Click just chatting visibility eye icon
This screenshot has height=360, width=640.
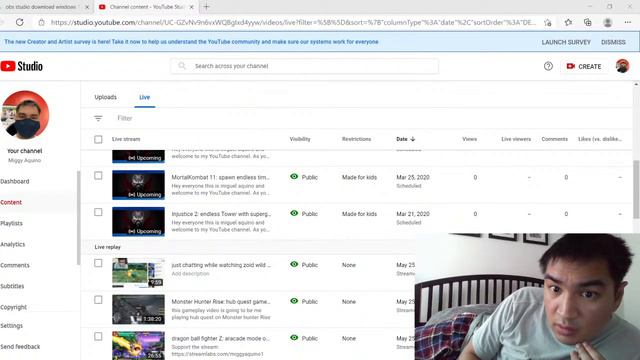coord(294,264)
